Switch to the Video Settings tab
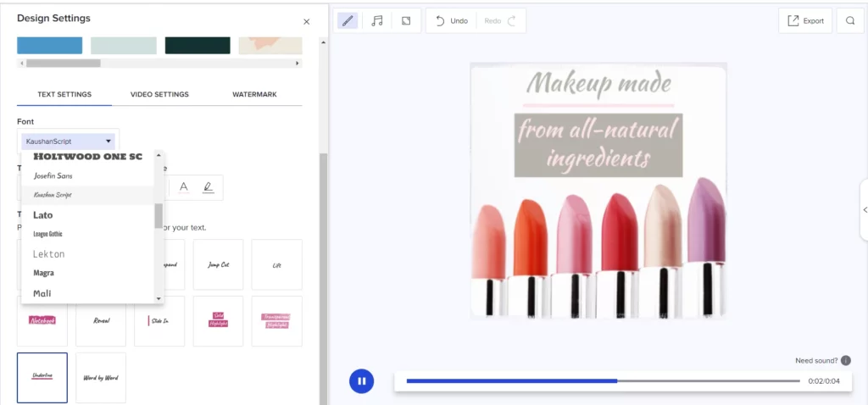Image resolution: width=868 pixels, height=405 pixels. 159,95
